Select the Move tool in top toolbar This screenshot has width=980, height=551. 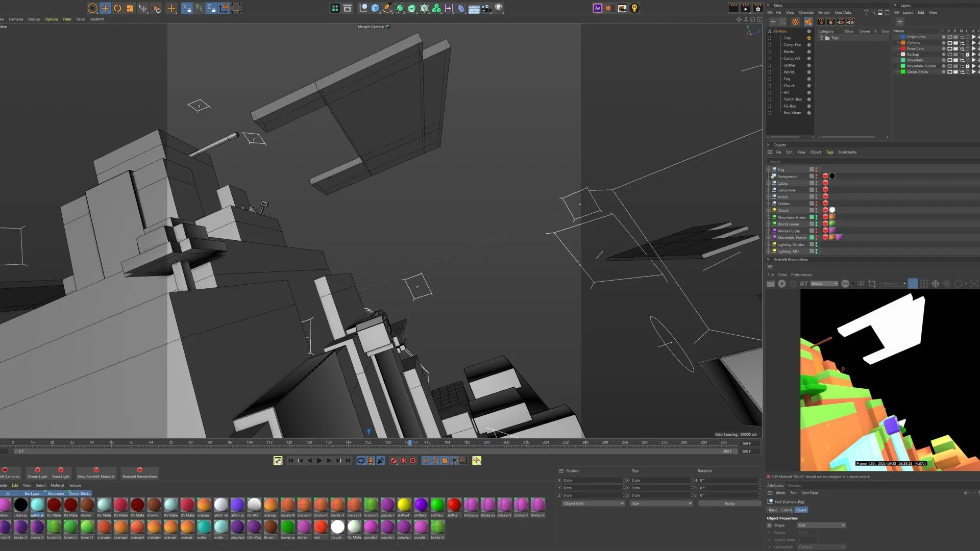(x=105, y=8)
